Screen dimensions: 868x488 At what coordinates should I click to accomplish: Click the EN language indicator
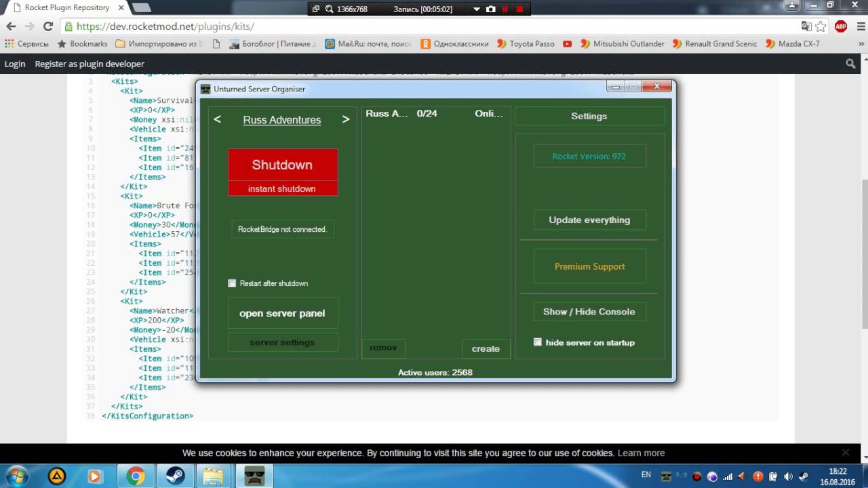pos(646,474)
